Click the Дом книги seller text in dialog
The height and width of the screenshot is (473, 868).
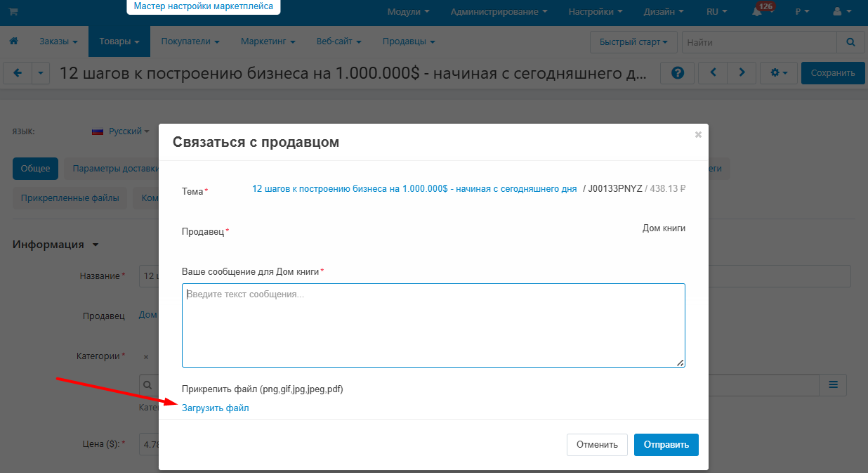click(x=664, y=228)
